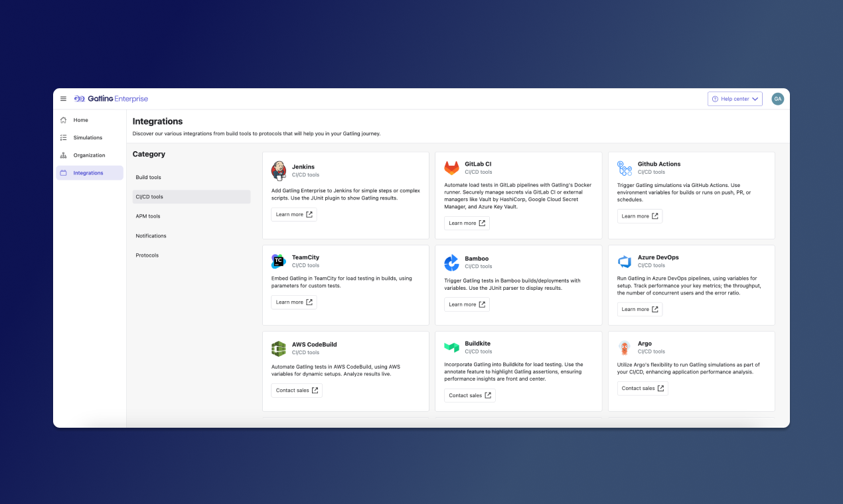
Task: Go to Home in sidebar
Action: [90, 120]
